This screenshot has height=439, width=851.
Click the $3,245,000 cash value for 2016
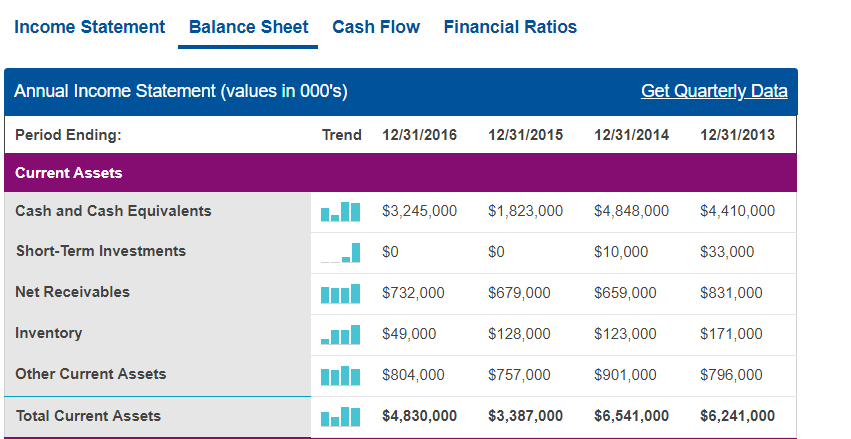420,211
